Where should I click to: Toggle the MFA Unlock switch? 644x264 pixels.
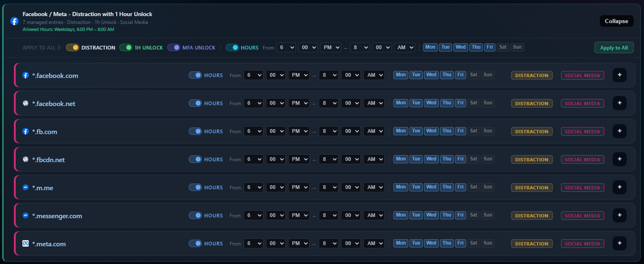[174, 47]
